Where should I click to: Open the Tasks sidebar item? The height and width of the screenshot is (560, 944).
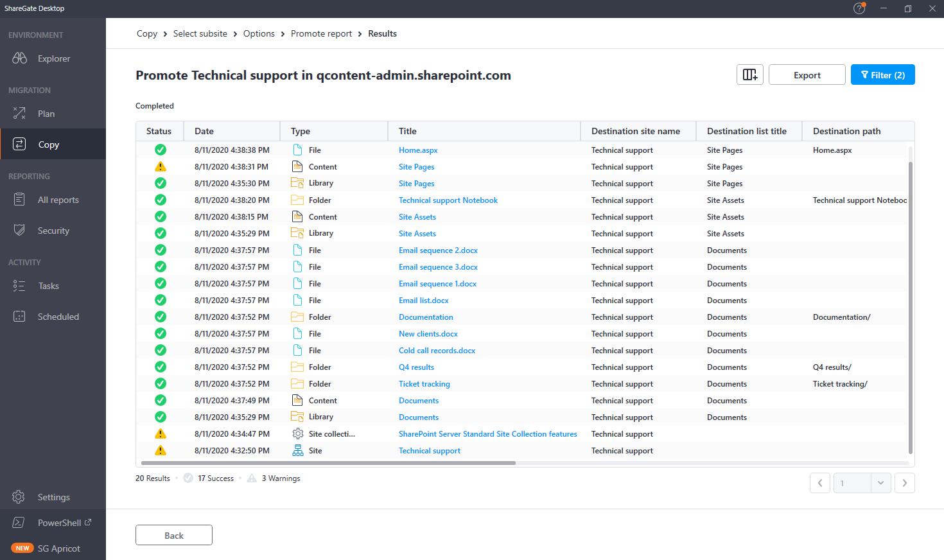(x=53, y=286)
